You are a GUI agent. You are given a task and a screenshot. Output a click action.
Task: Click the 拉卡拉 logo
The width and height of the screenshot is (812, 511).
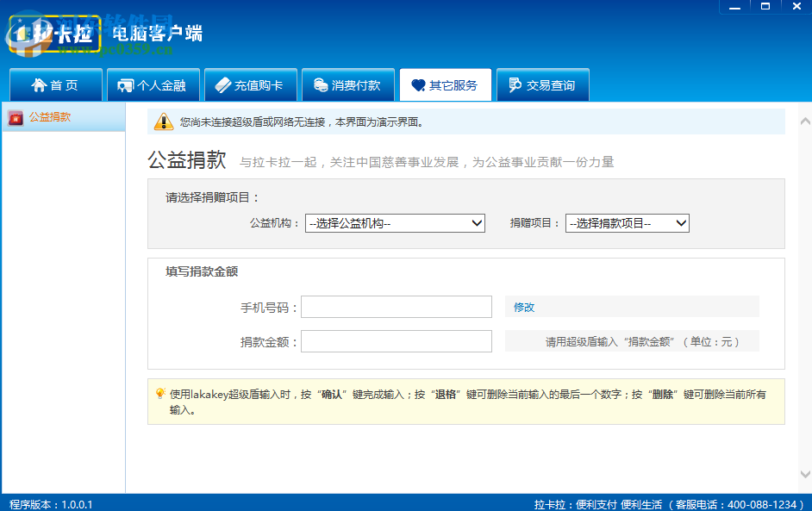54,34
